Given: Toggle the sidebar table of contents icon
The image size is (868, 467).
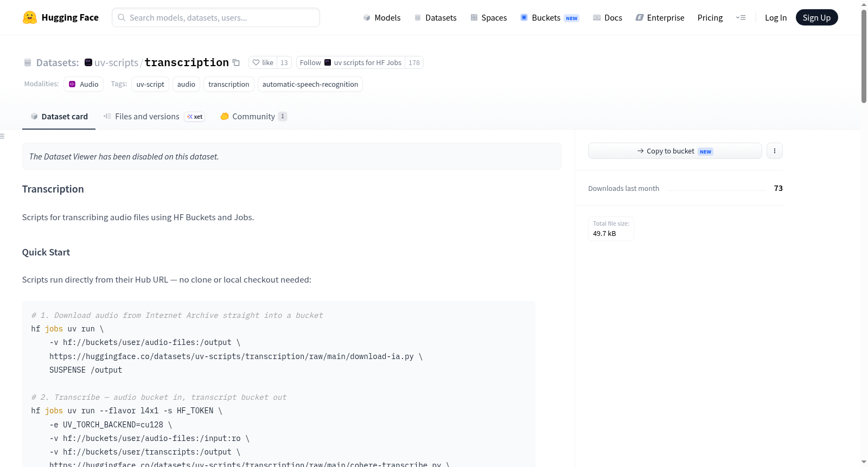Looking at the screenshot, I should (2, 136).
